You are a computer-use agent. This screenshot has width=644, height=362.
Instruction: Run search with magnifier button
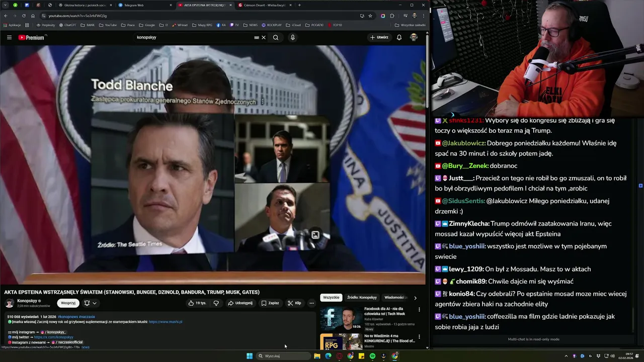(276, 37)
